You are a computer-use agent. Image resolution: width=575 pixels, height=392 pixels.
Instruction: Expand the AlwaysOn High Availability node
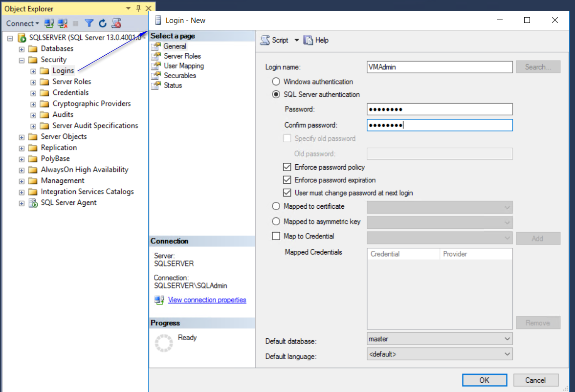22,170
